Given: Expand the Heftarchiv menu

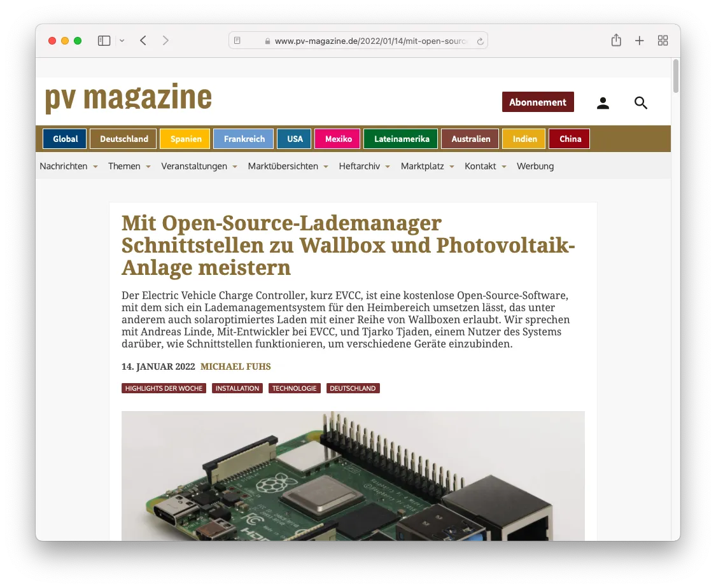Looking at the screenshot, I should [x=365, y=166].
